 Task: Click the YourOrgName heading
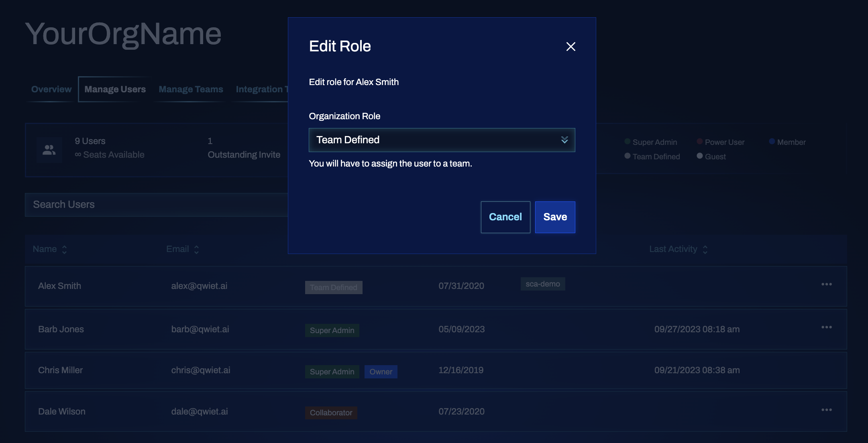click(123, 34)
